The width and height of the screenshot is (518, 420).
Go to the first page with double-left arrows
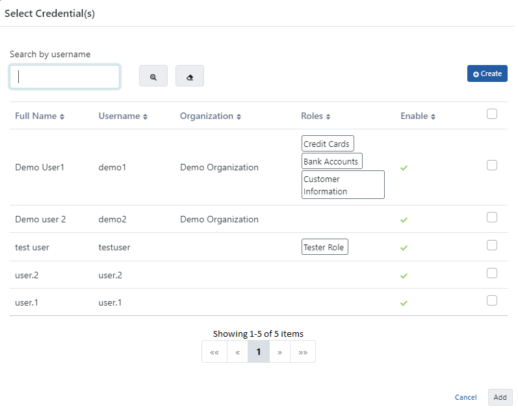(x=214, y=352)
